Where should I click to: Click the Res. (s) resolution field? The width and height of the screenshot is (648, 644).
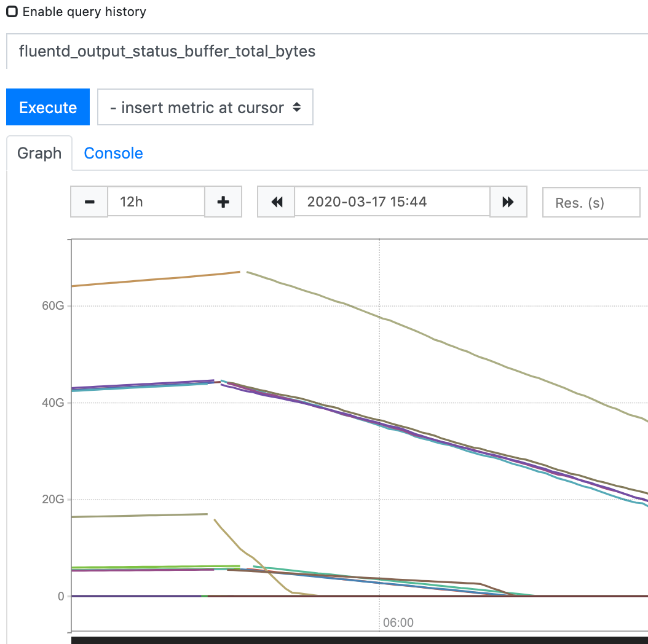[591, 202]
